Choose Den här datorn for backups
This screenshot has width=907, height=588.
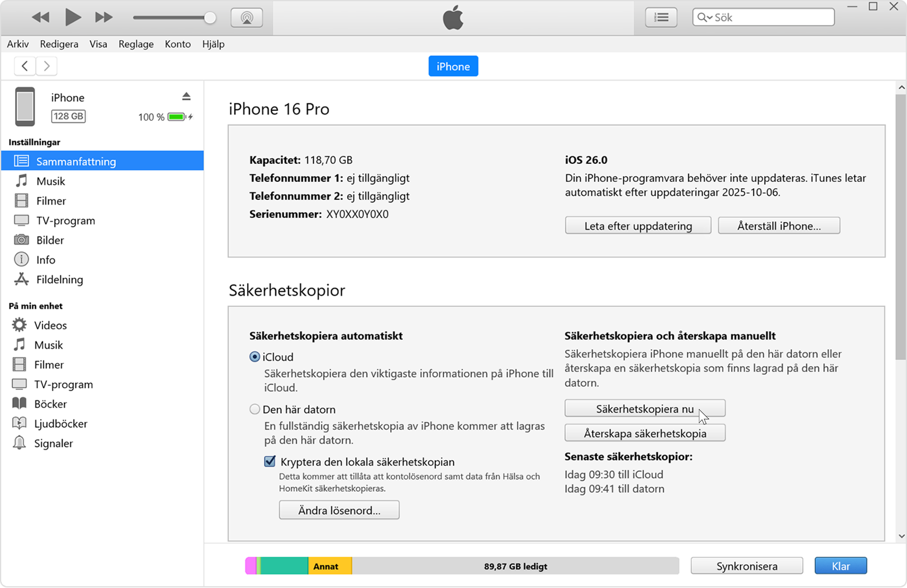(x=255, y=409)
